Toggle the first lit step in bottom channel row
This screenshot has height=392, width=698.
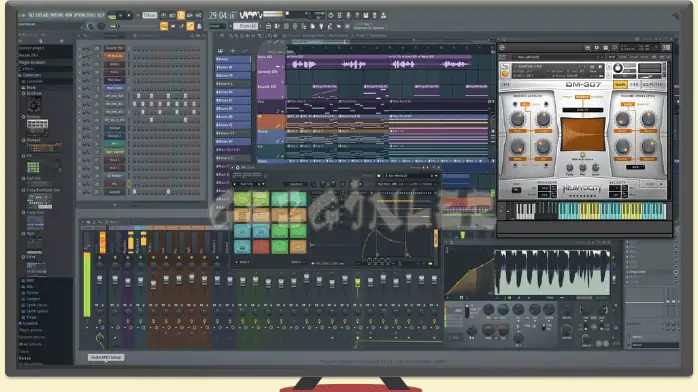pyautogui.click(x=134, y=192)
